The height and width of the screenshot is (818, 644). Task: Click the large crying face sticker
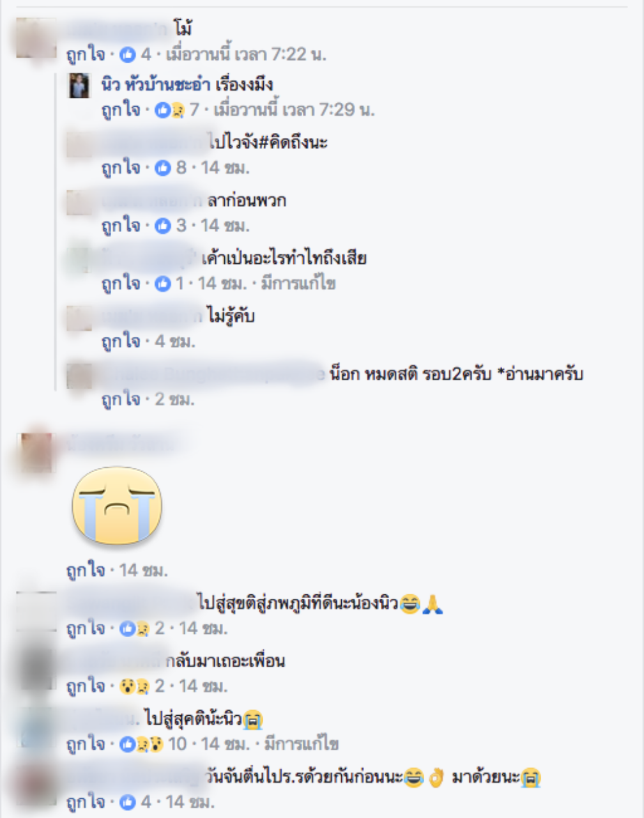click(x=117, y=505)
